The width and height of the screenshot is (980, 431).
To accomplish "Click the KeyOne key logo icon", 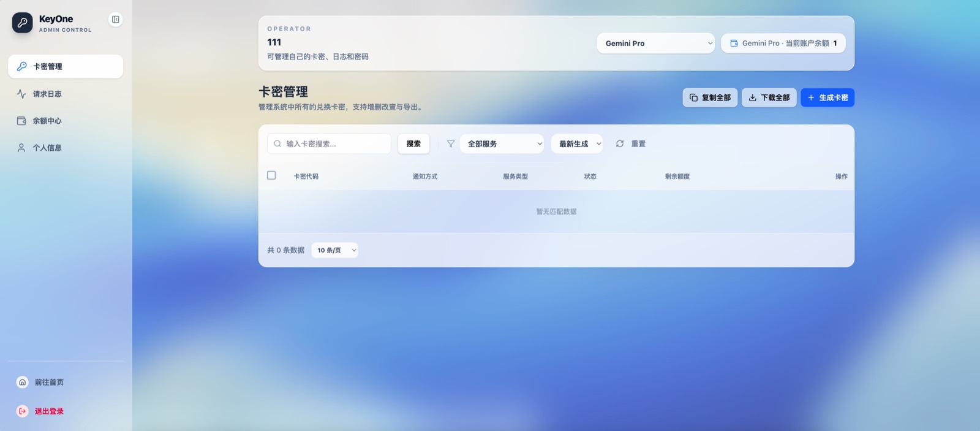I will tap(23, 23).
